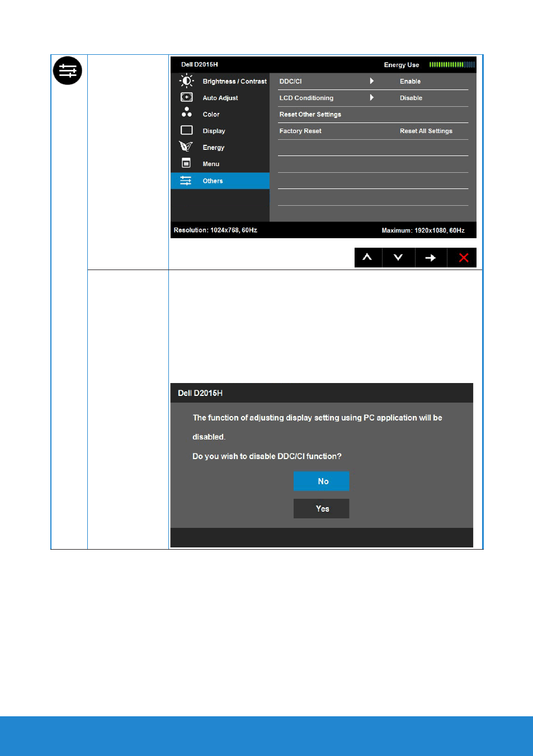Click the Resolution: 1024x768, 60Hz text
533x756 pixels.
[215, 230]
